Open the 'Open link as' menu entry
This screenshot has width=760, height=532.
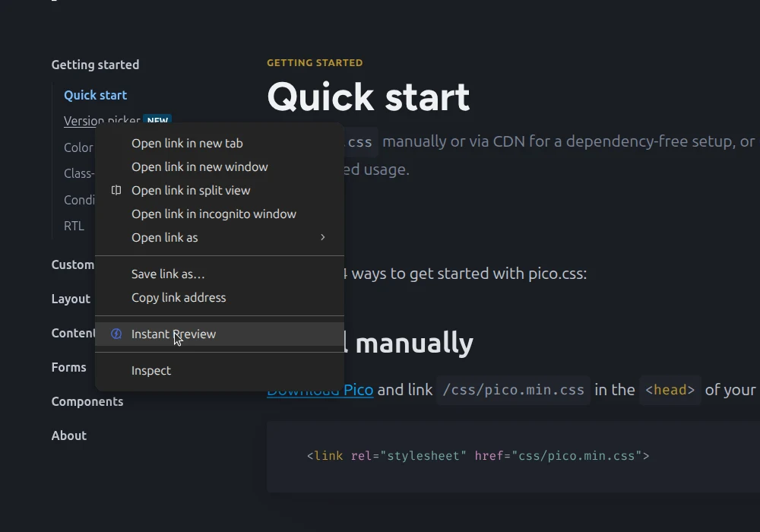point(220,237)
